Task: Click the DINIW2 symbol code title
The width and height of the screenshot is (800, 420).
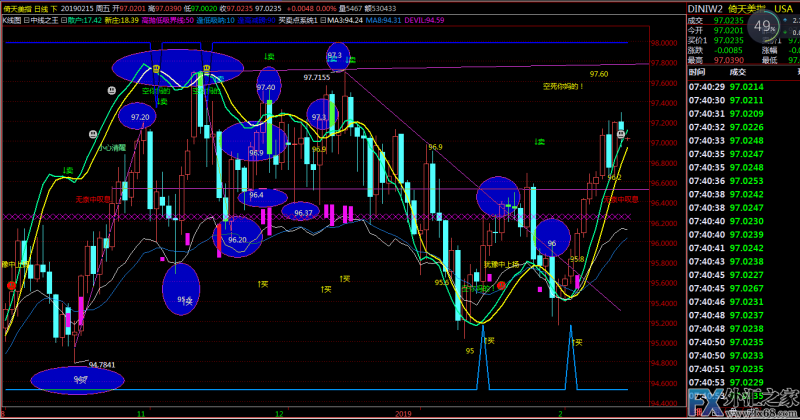Action: tap(705, 7)
